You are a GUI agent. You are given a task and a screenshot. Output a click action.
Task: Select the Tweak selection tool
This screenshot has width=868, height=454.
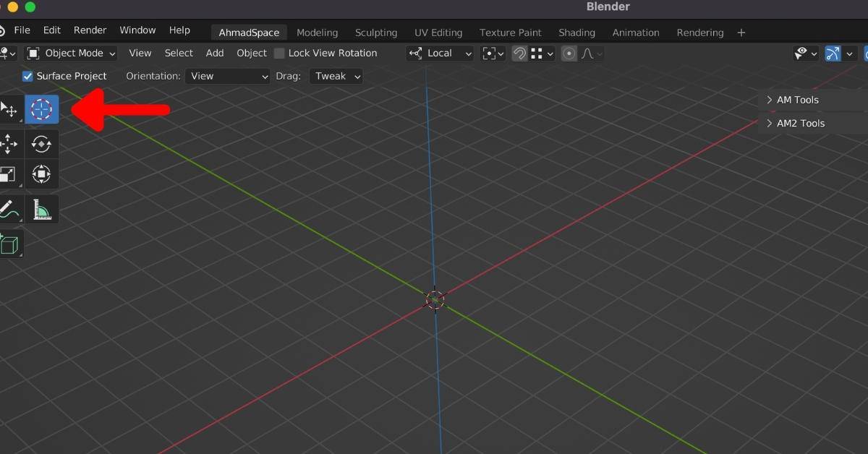(x=10, y=110)
